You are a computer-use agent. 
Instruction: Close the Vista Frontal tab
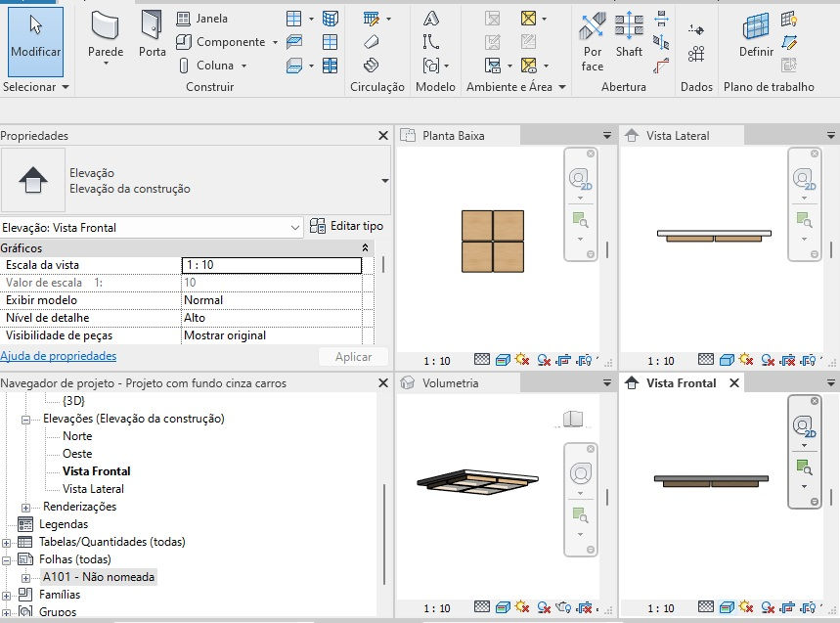(734, 383)
